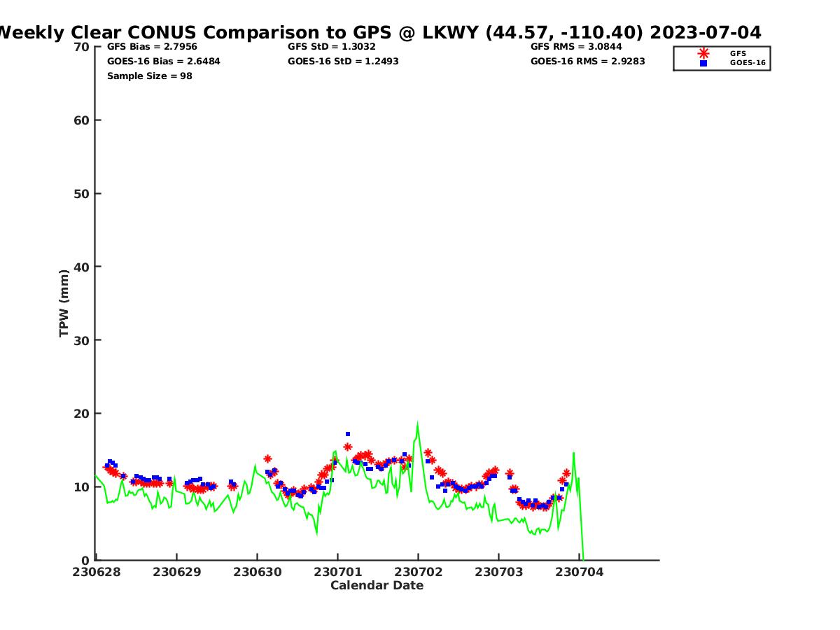This screenshot has width=840, height=630.
Task: Select the GFS label in the legend
Action: click(738, 53)
